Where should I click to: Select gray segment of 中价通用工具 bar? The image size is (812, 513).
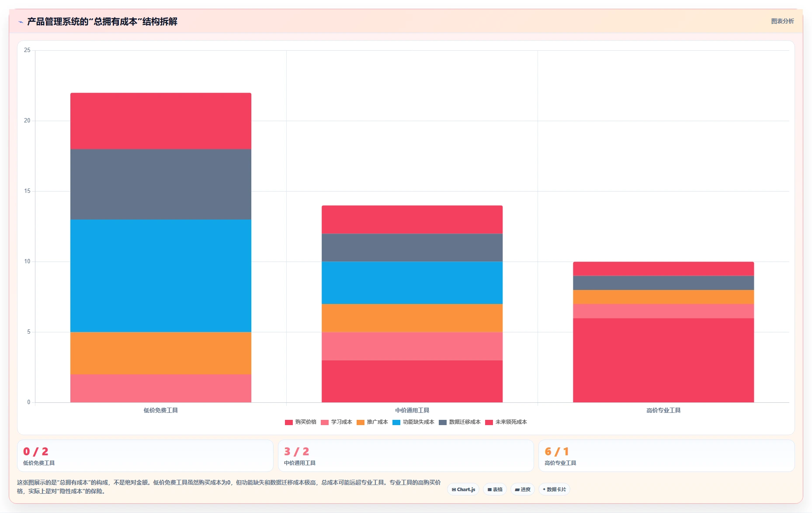tap(412, 248)
